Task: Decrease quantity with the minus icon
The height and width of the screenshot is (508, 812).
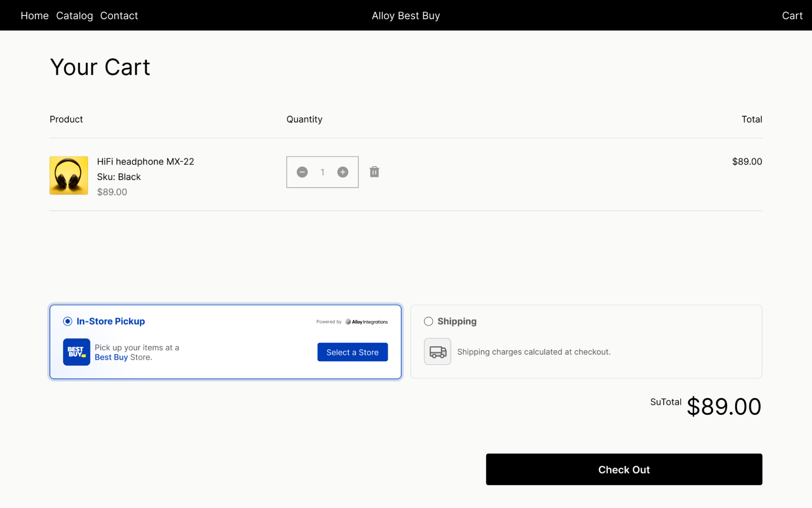Action: tap(302, 172)
